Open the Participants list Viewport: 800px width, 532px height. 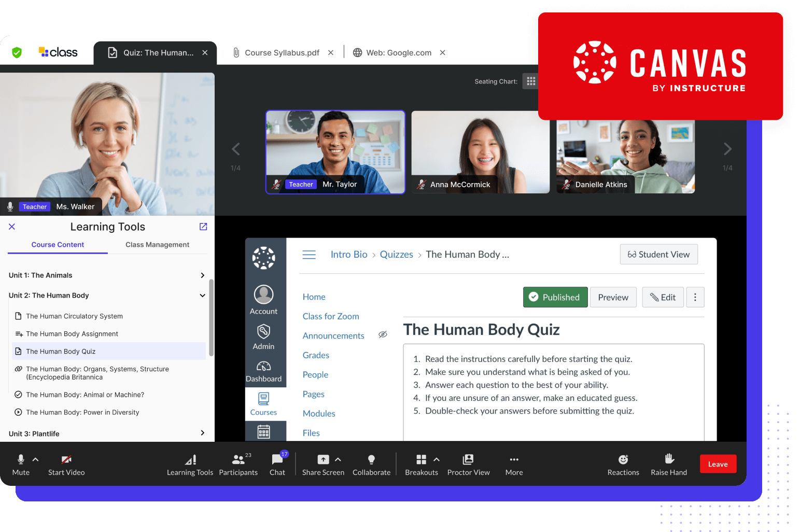pyautogui.click(x=238, y=465)
